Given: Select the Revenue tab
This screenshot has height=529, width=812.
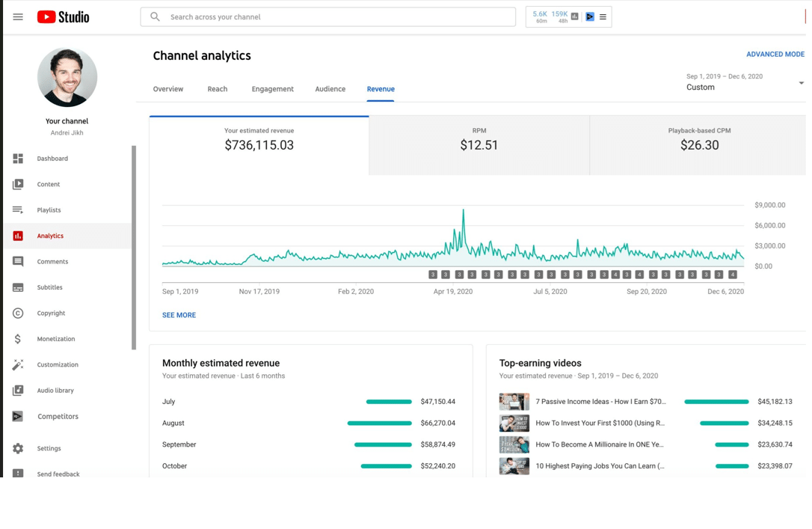Looking at the screenshot, I should coord(381,89).
